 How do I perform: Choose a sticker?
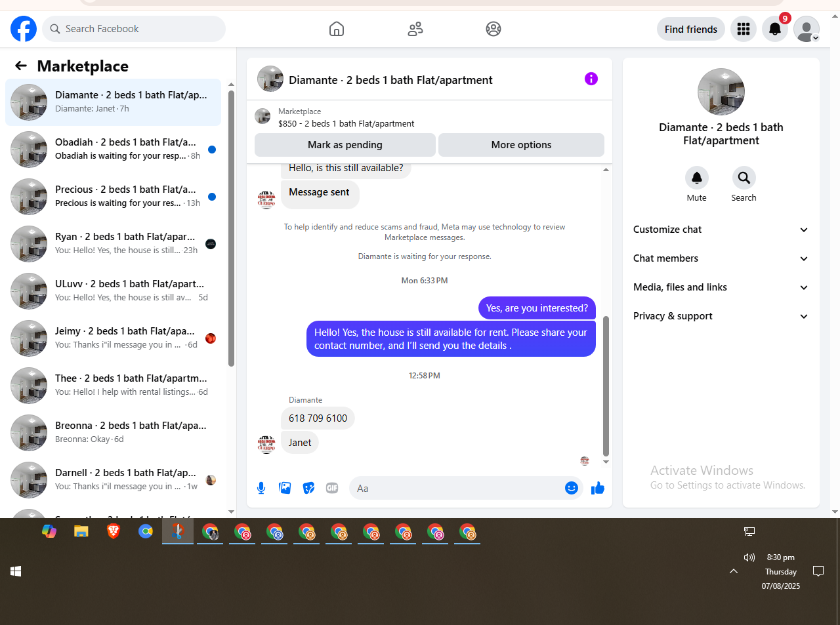tap(308, 488)
